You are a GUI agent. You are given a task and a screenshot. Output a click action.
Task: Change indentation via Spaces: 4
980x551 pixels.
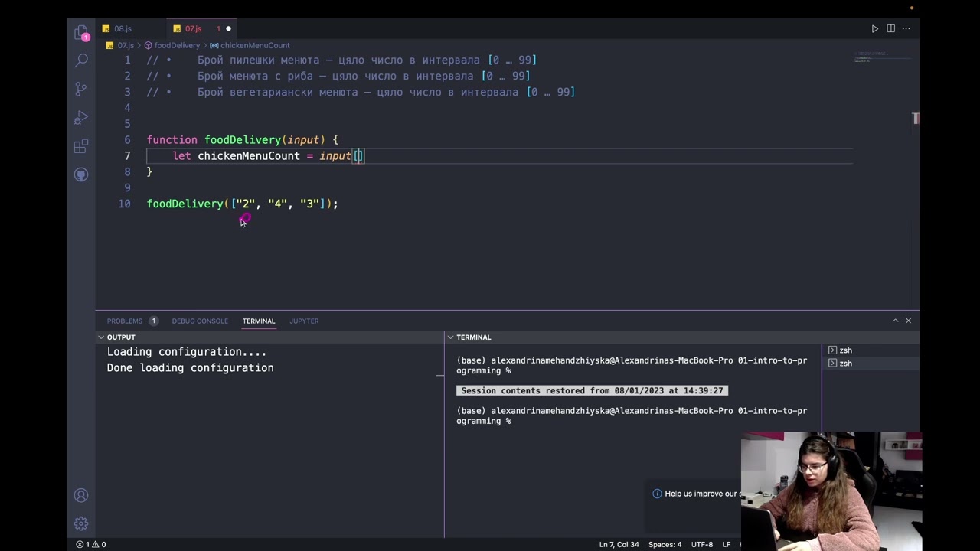tap(665, 545)
